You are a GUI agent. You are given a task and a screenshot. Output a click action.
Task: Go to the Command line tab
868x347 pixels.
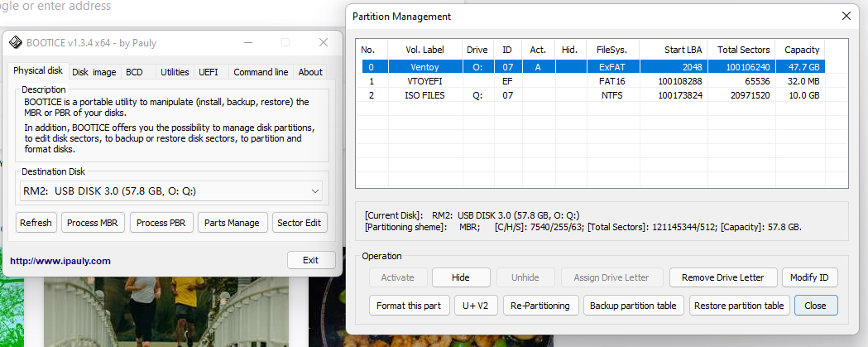(x=261, y=72)
